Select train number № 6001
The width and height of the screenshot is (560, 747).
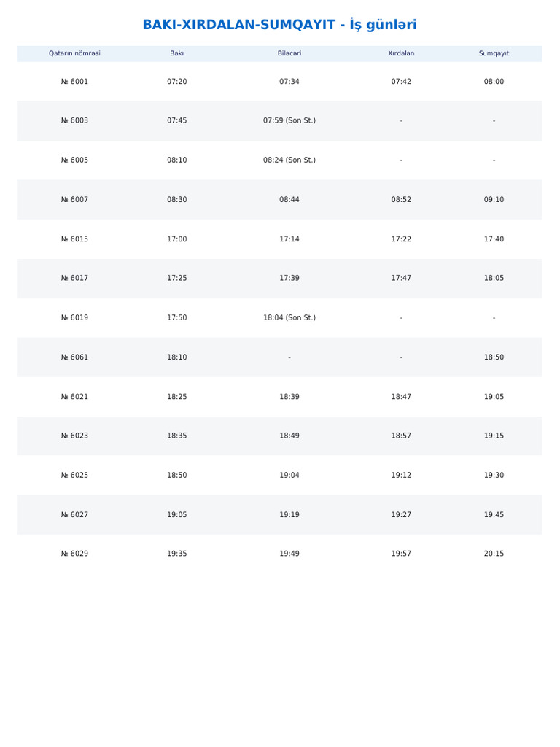[74, 82]
